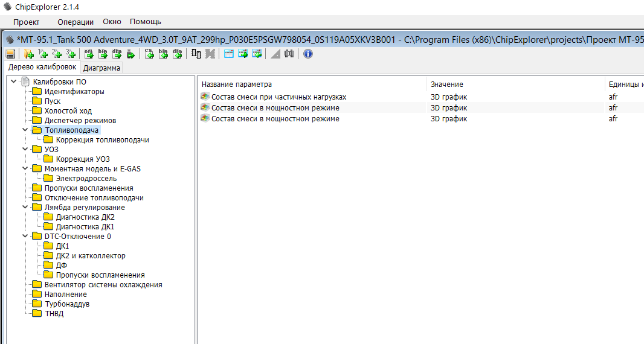The height and width of the screenshot is (344, 644).
Task: Click the 'ori' file toolbar icon
Action: coord(89,54)
